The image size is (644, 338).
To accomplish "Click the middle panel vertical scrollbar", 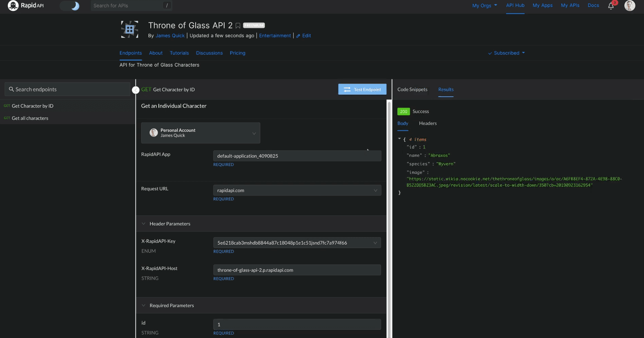I will (389, 219).
